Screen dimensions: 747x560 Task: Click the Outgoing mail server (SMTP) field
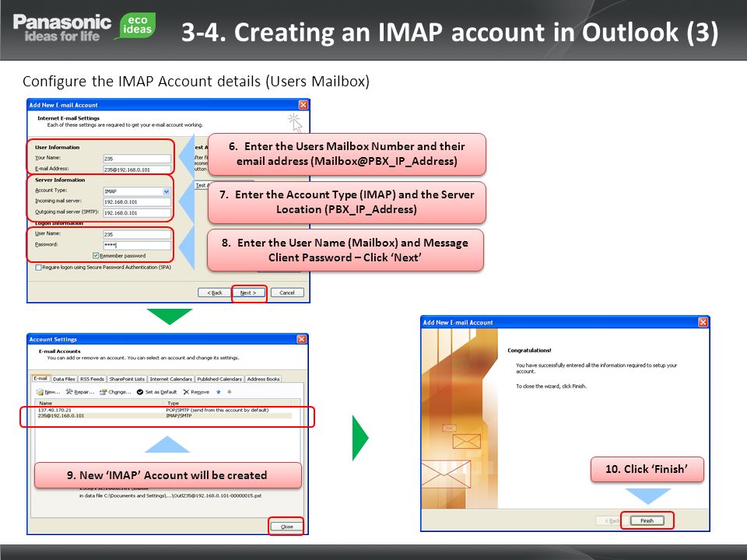(137, 213)
